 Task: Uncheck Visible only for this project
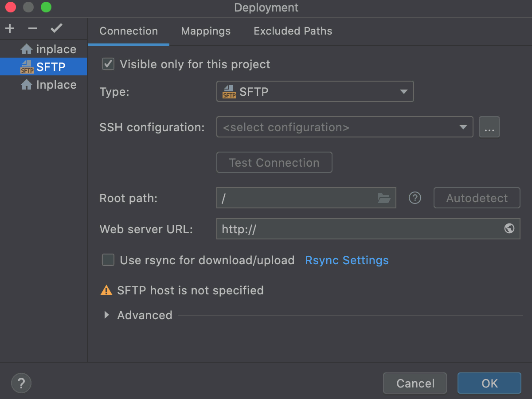click(108, 64)
